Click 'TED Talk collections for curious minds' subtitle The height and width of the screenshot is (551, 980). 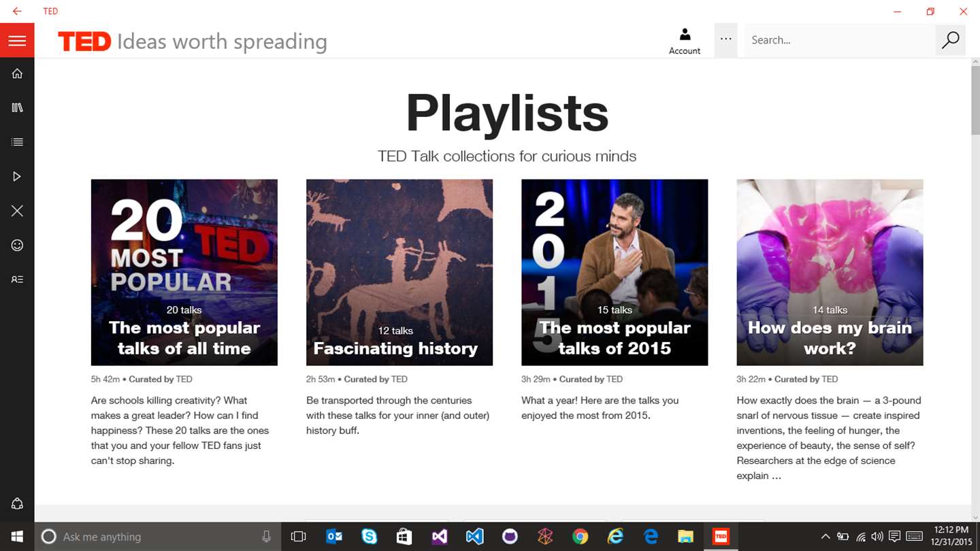pyautogui.click(x=507, y=156)
